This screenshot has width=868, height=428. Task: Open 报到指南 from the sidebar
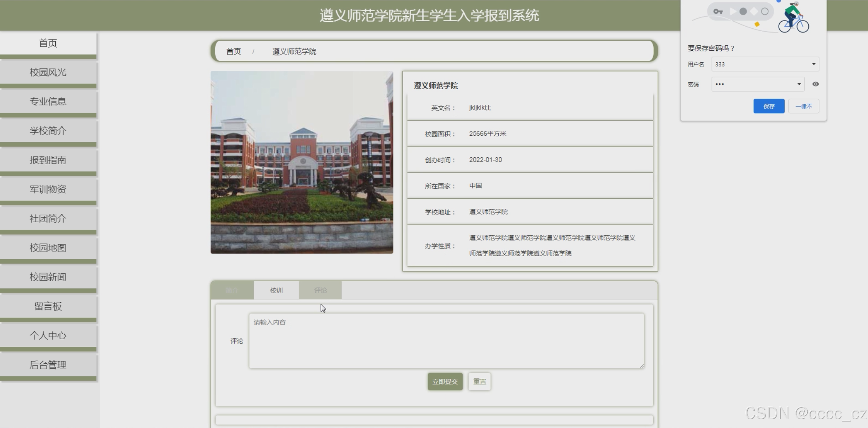pos(48,160)
